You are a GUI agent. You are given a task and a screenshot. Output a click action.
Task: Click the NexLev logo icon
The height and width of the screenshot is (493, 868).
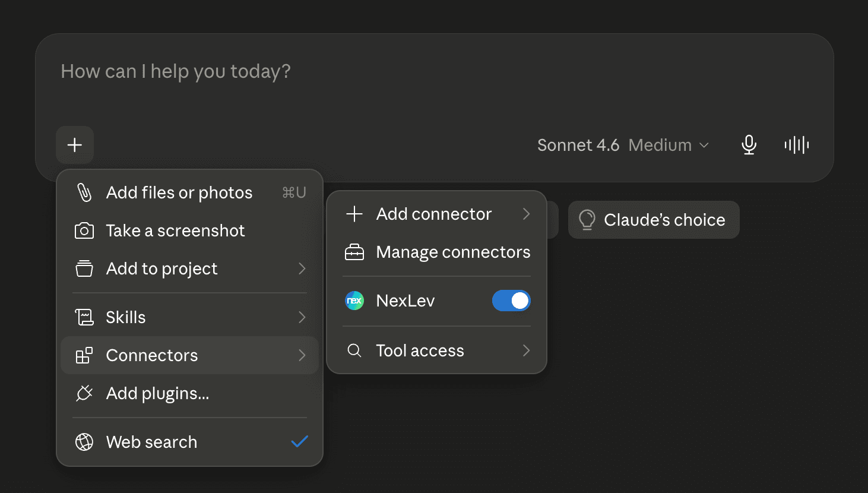point(354,301)
